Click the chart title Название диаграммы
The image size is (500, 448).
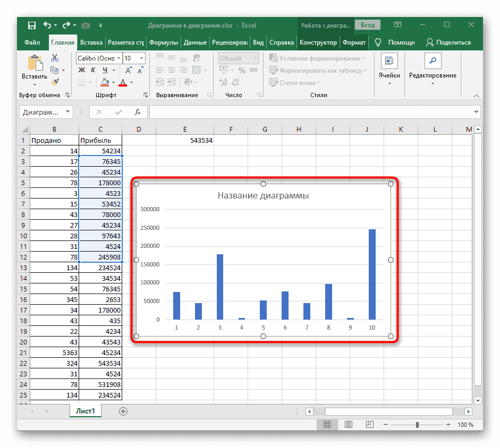pos(263,195)
